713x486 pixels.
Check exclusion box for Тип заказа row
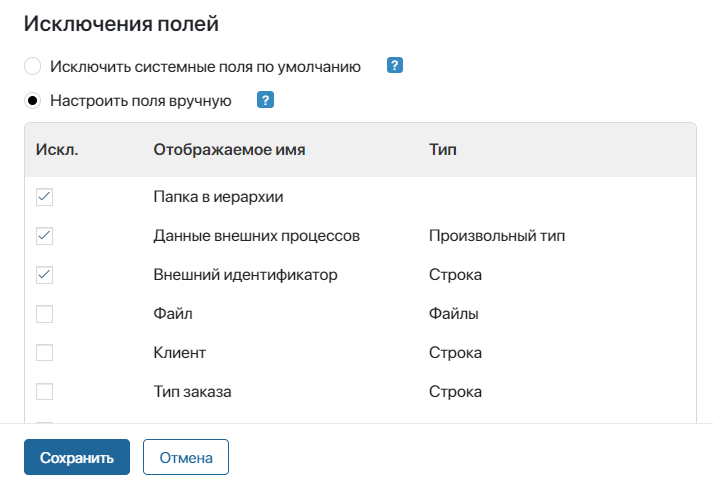click(45, 391)
